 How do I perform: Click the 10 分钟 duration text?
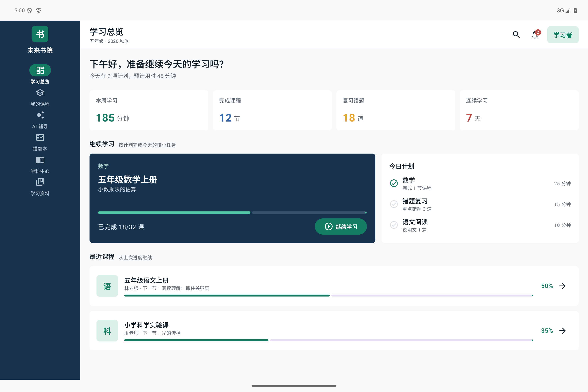click(562, 225)
